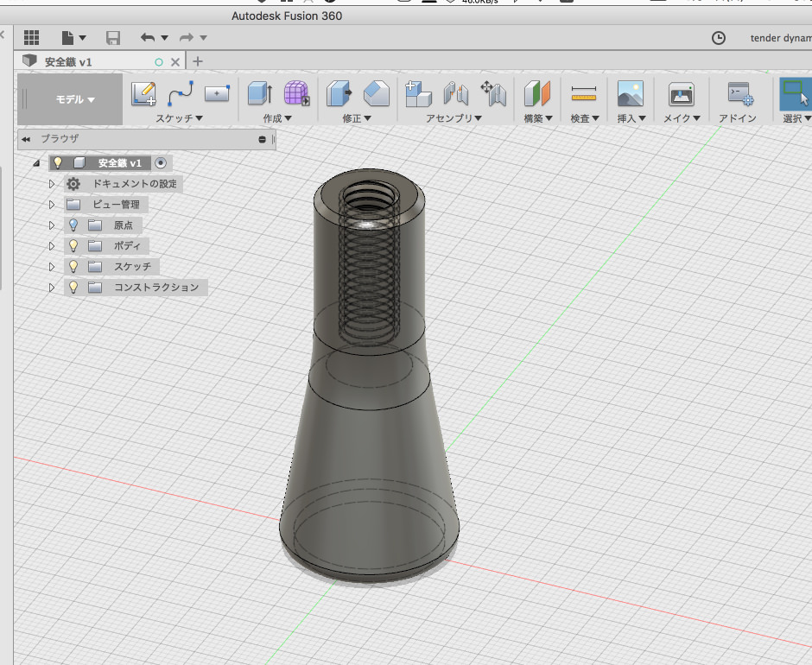Select the Scripts and Add-Ins tool
The image size is (812, 665).
point(740,94)
